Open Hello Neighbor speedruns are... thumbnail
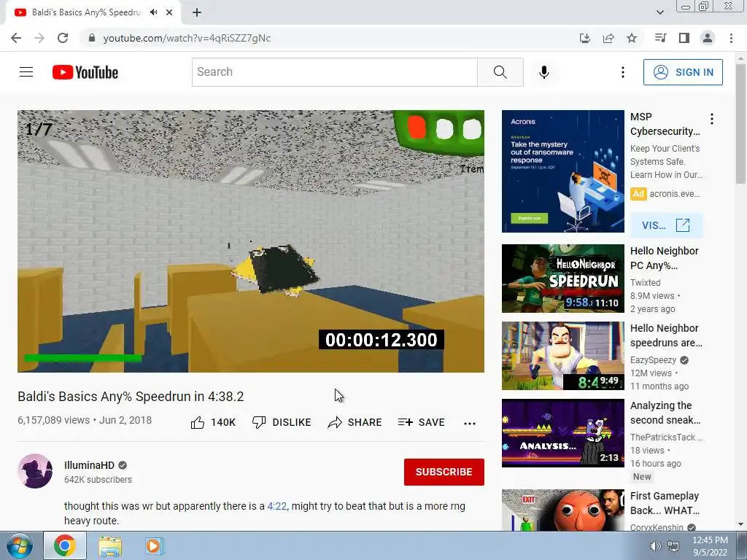Viewport: 747px width, 560px height. tap(562, 356)
